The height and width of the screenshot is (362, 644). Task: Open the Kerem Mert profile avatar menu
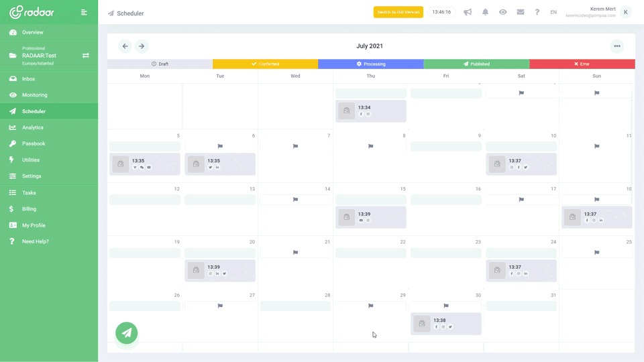[x=625, y=12]
